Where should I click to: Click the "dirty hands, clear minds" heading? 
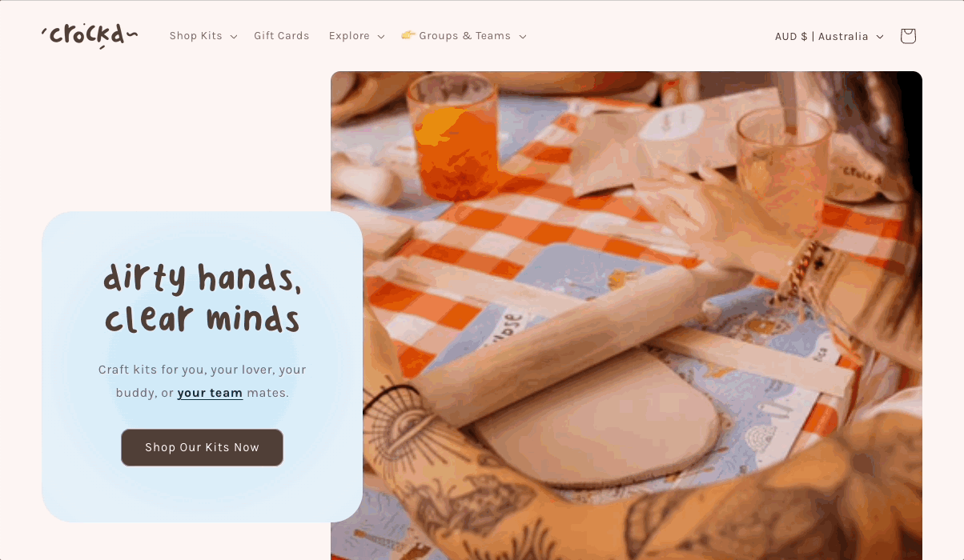click(203, 298)
